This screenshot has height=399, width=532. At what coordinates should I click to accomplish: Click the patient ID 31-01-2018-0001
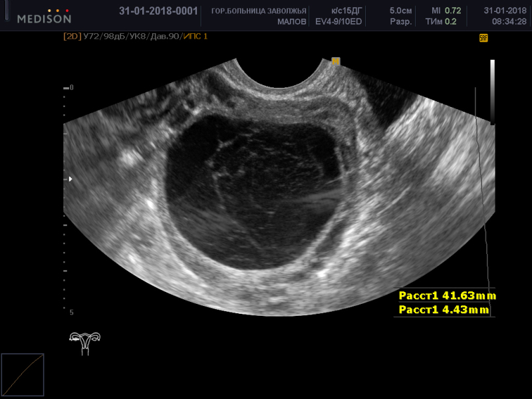[x=158, y=11]
